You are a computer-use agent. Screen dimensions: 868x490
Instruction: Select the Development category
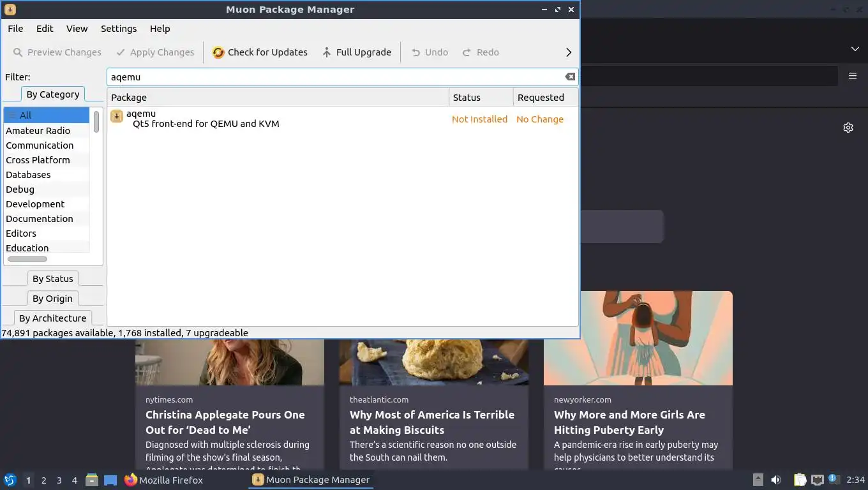click(47, 204)
